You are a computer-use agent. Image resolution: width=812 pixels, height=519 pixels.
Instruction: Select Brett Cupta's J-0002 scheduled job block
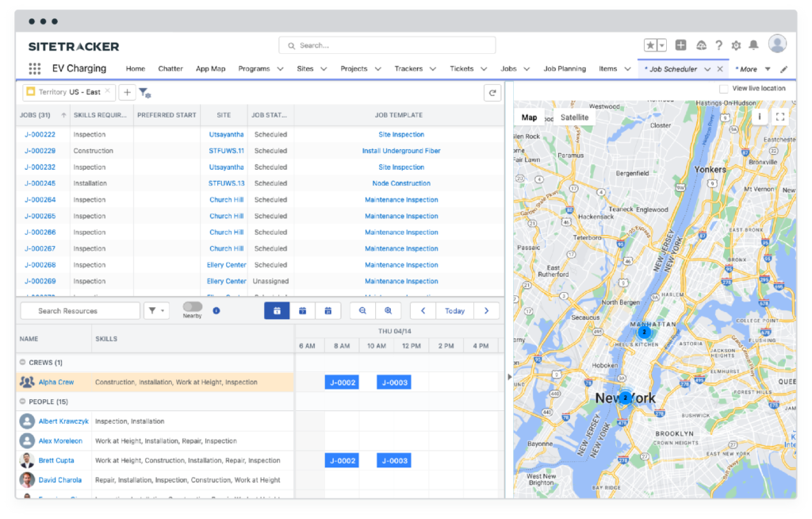[x=342, y=460]
